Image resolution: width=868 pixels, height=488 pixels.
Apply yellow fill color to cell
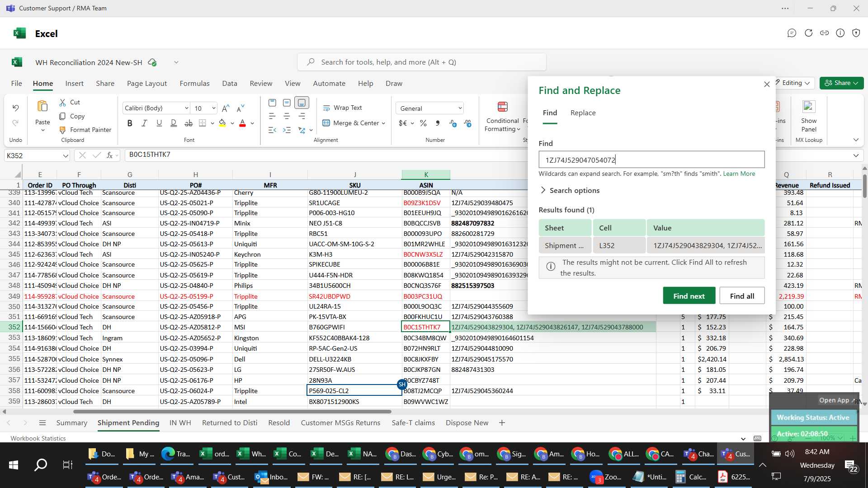[222, 123]
